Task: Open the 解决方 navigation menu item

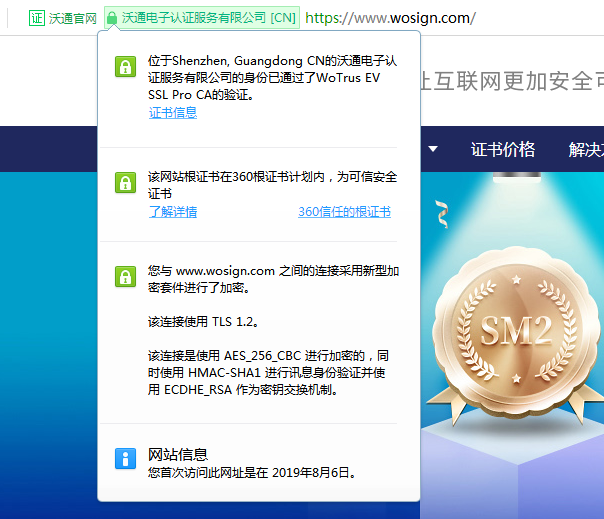Action: pyautogui.click(x=585, y=150)
